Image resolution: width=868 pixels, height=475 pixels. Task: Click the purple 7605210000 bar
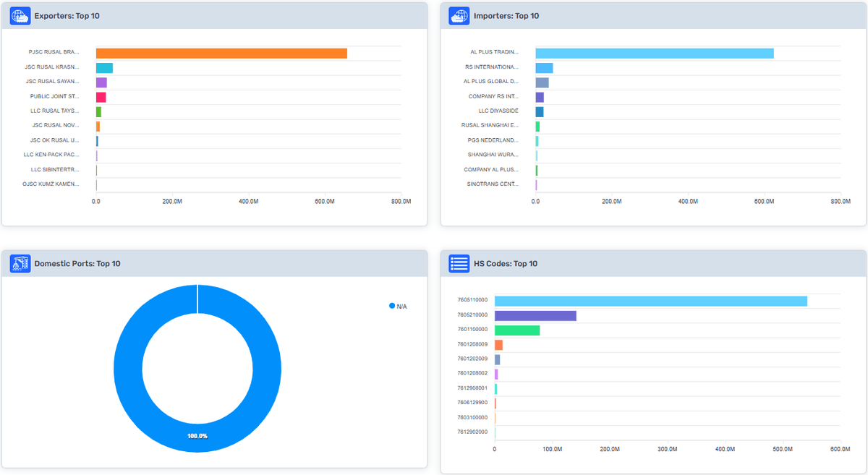tap(535, 316)
